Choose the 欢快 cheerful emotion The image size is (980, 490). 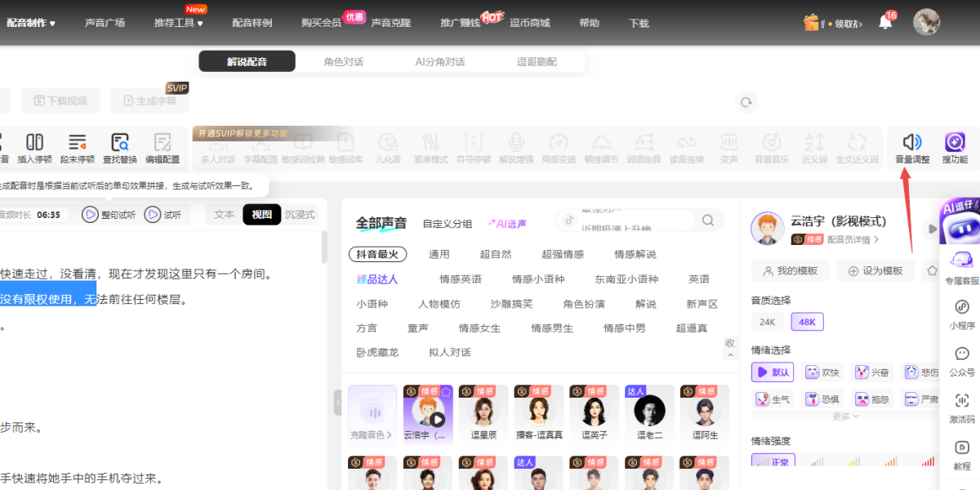click(x=822, y=372)
